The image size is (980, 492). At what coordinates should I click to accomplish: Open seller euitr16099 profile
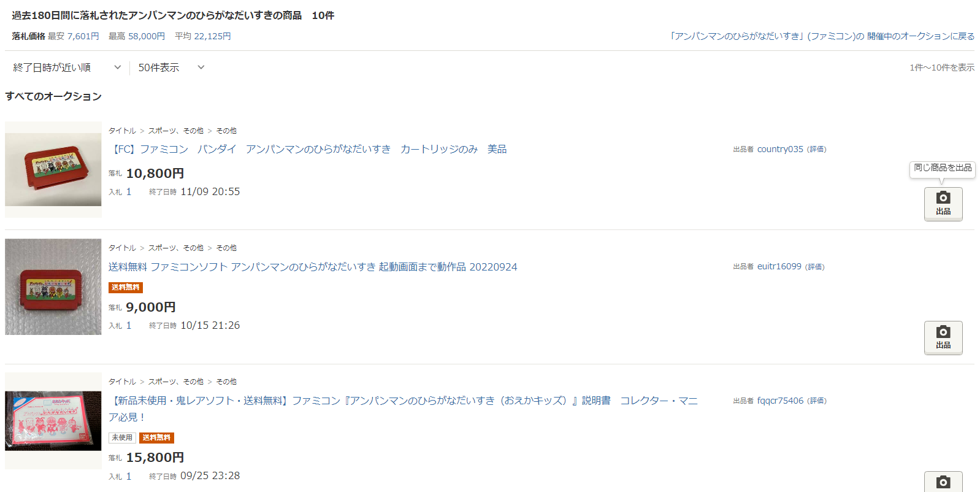(x=779, y=266)
